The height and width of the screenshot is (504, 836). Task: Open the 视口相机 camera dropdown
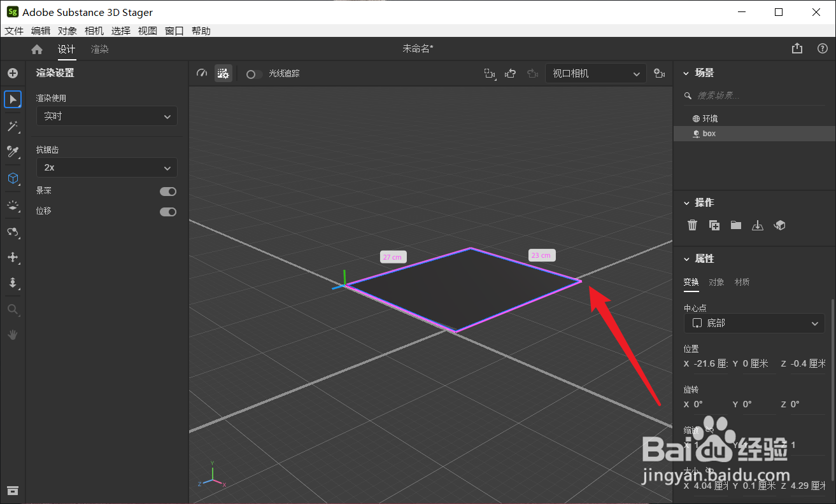(x=594, y=73)
